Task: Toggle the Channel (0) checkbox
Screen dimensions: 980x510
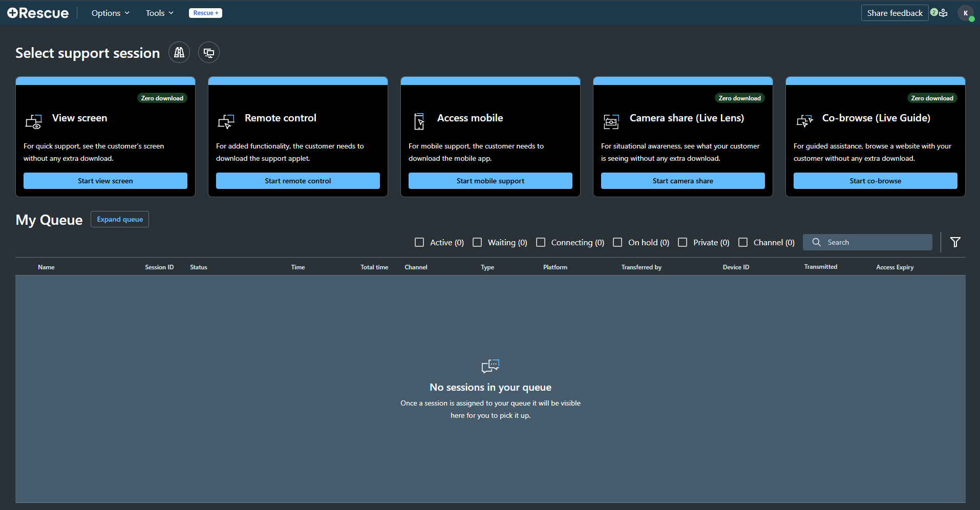Action: pos(743,242)
